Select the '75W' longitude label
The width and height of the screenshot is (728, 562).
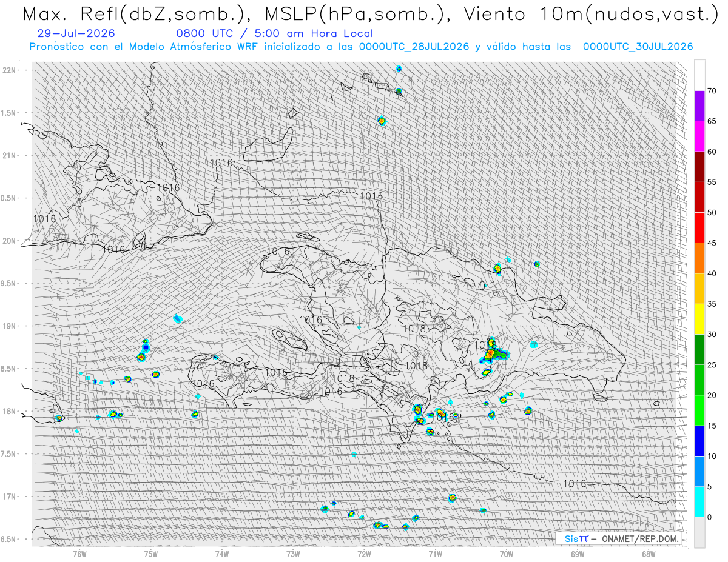pyautogui.click(x=151, y=553)
